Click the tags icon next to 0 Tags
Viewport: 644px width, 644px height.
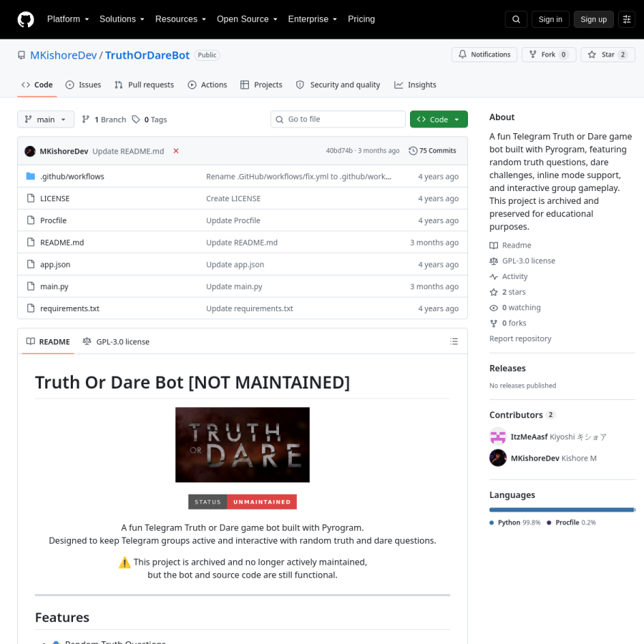pyautogui.click(x=135, y=119)
